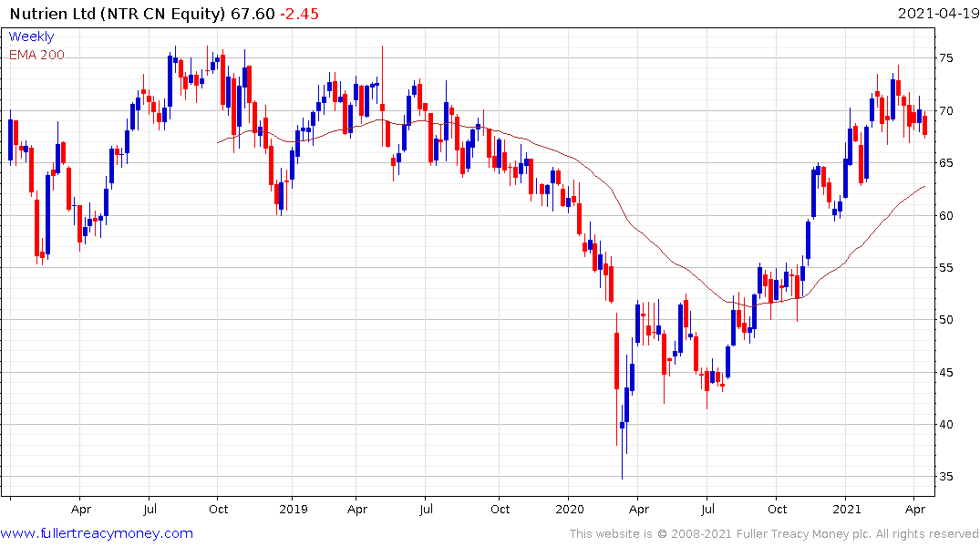Select the '45' price axis label

pos(946,373)
